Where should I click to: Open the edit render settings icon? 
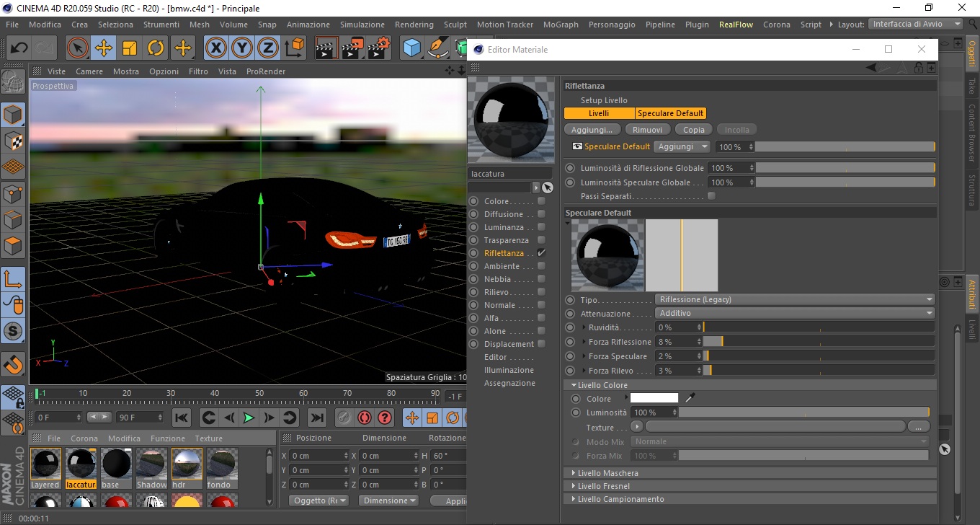point(379,48)
